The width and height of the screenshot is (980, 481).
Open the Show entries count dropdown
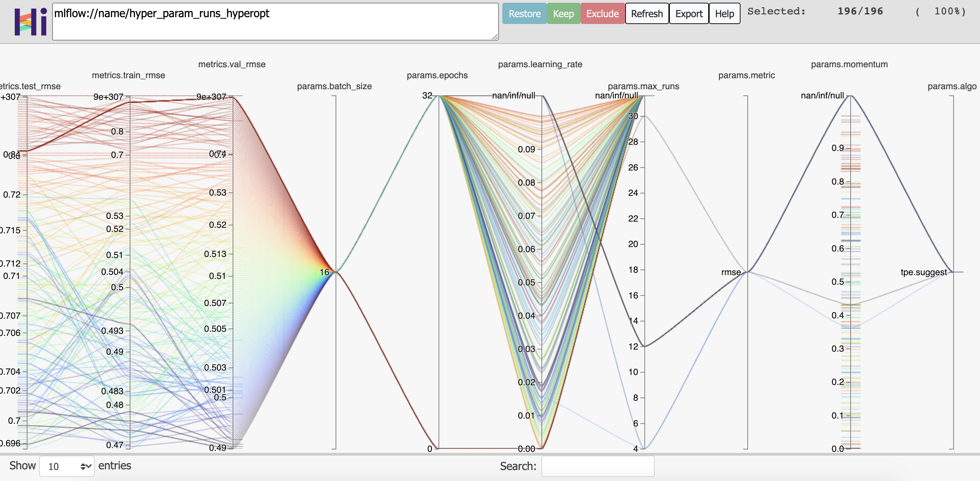click(67, 466)
